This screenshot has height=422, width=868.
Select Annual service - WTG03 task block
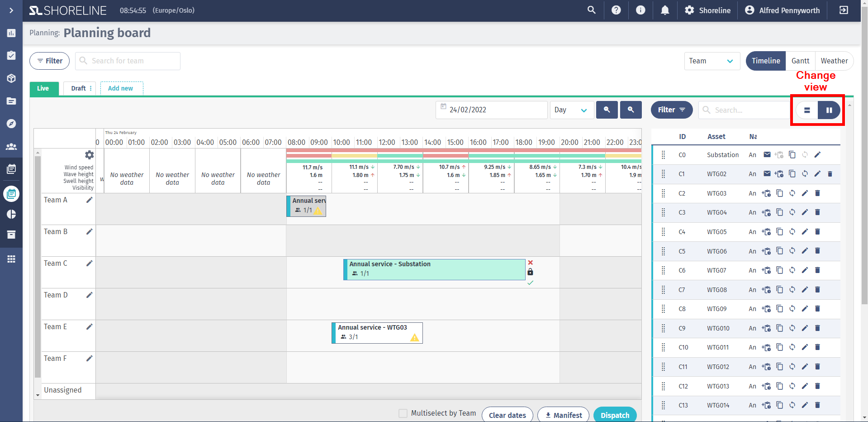377,333
